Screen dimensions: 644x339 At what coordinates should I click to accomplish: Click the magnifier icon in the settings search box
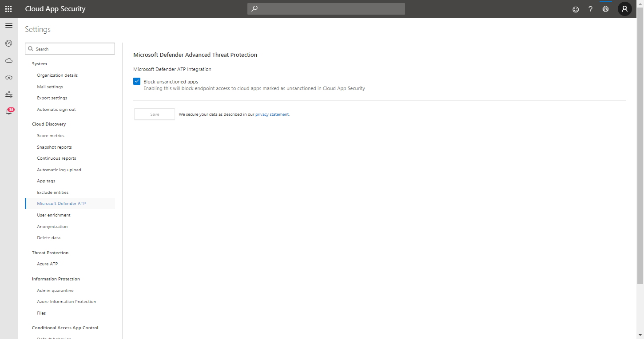pos(31,49)
